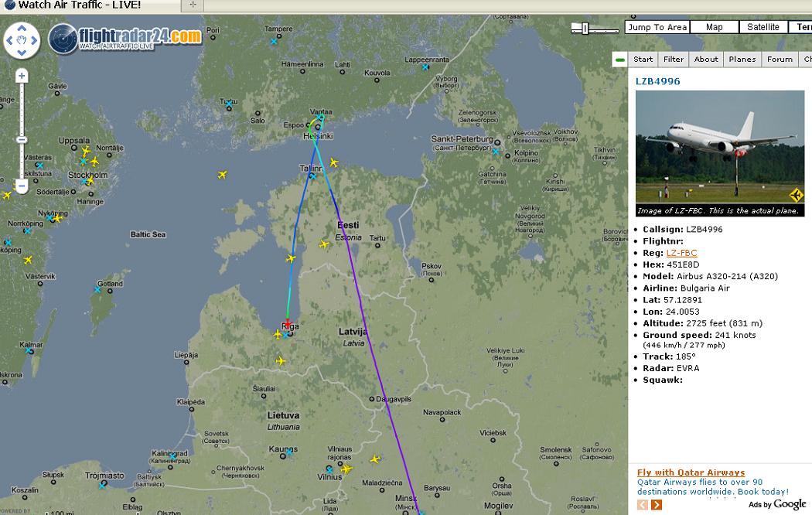812x515 pixels.
Task: Select the Tallinn blue airport marker
Action: (x=312, y=176)
